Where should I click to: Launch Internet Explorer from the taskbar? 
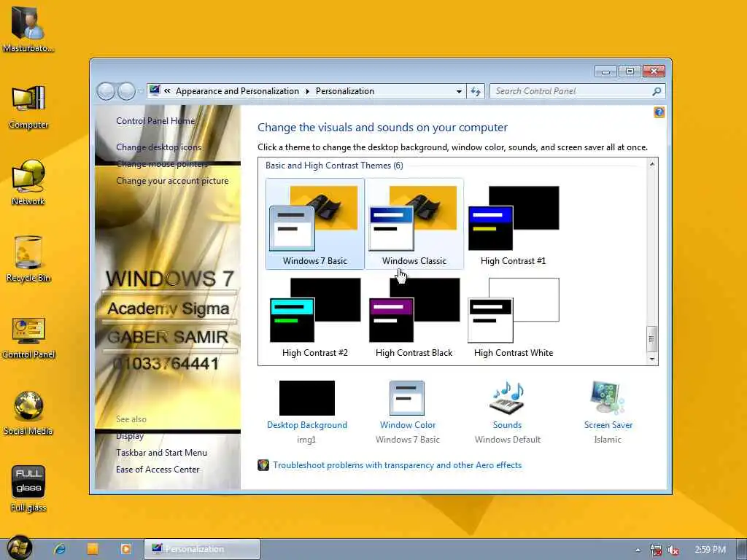point(60,549)
